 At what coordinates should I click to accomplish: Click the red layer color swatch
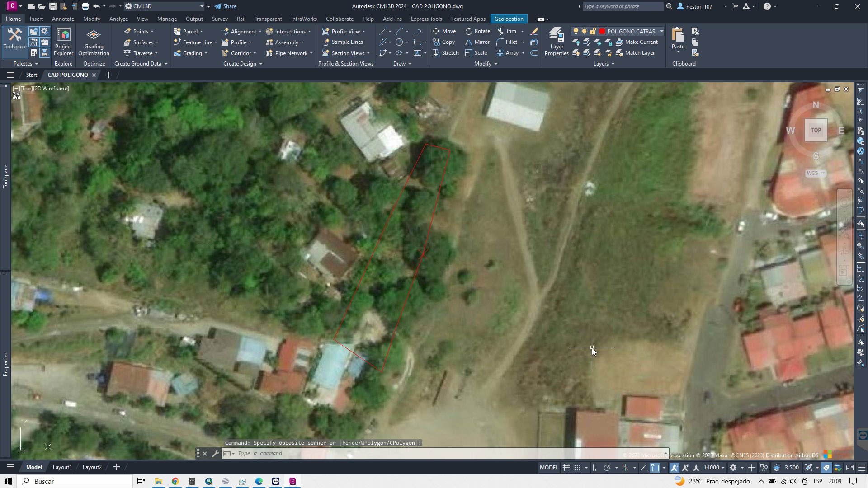[602, 31]
